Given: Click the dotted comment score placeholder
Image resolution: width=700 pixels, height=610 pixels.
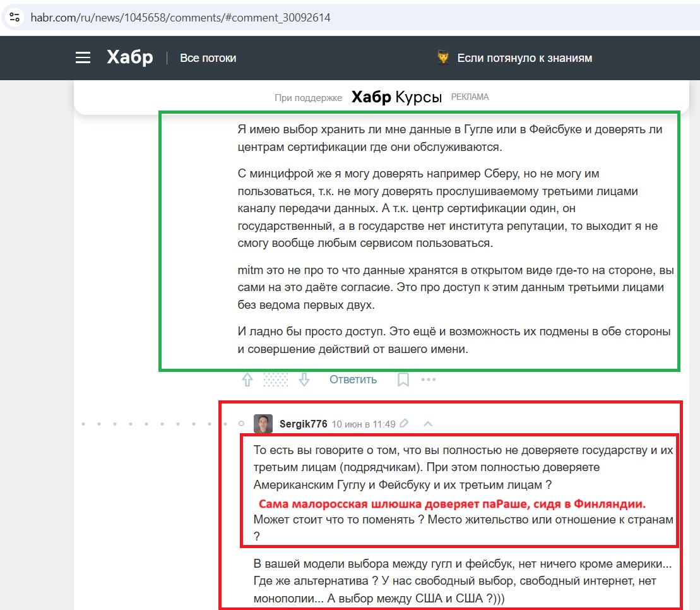Looking at the screenshot, I should click(x=275, y=380).
